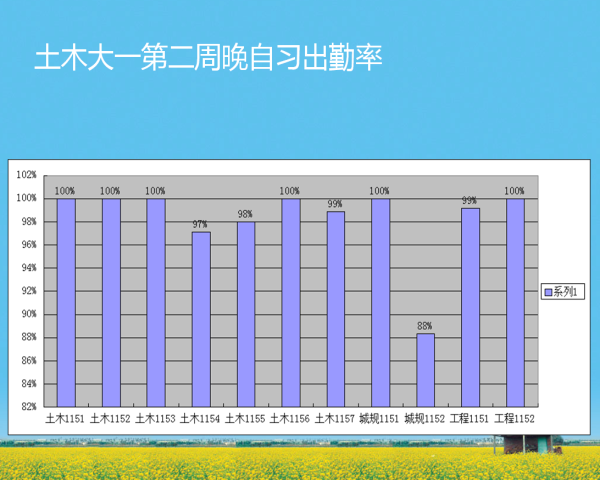Click the 系列1 legend text
The image size is (600, 480).
(x=566, y=292)
